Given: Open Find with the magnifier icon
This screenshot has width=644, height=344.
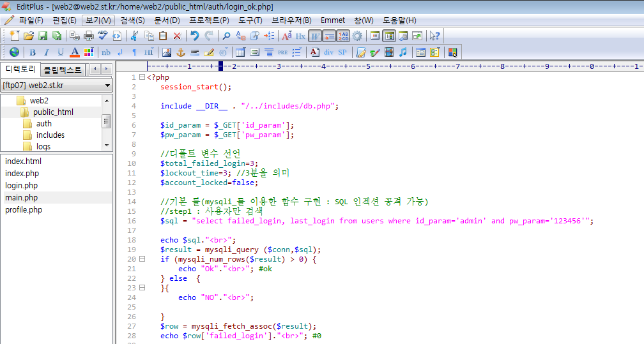Looking at the screenshot, I should click(x=226, y=36).
